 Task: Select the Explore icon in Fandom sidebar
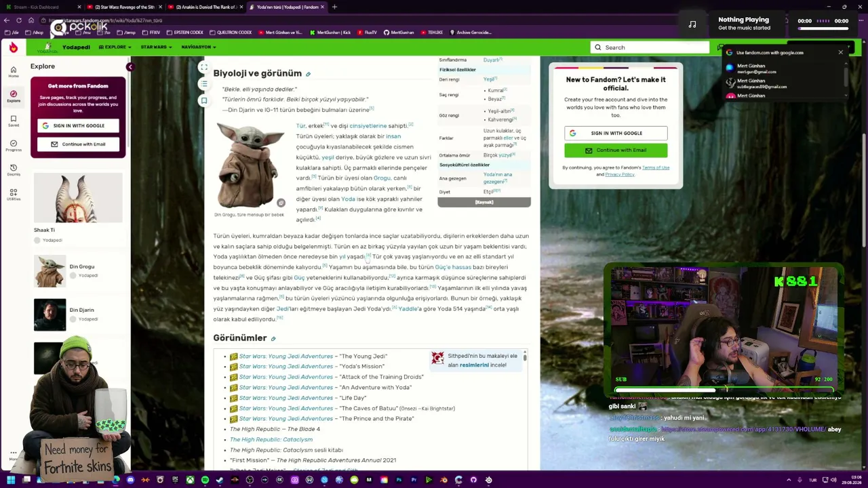[13, 96]
